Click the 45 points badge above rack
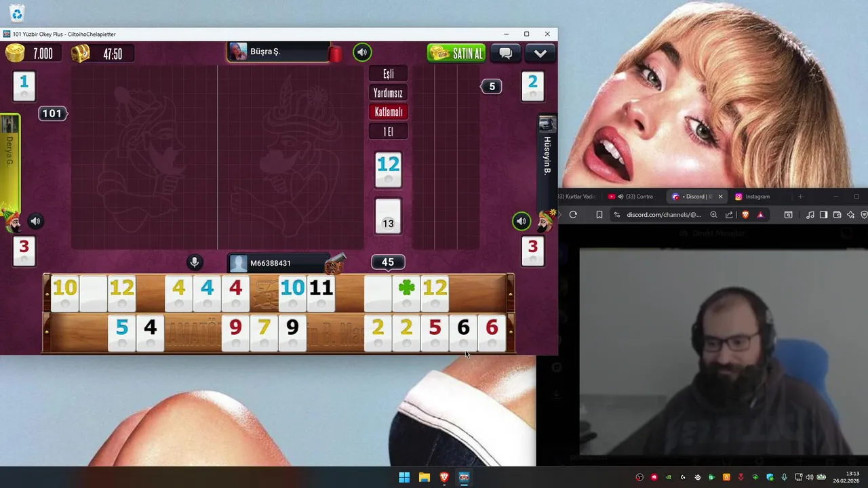868x488 pixels. (x=388, y=262)
